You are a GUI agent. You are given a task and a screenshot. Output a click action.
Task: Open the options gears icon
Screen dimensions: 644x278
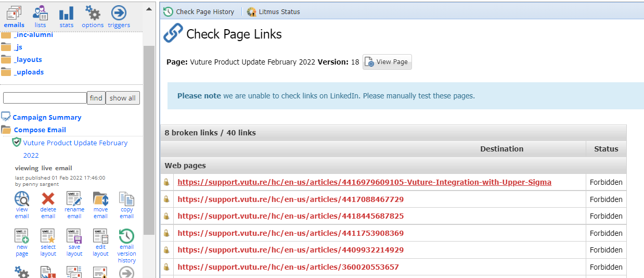click(x=93, y=12)
